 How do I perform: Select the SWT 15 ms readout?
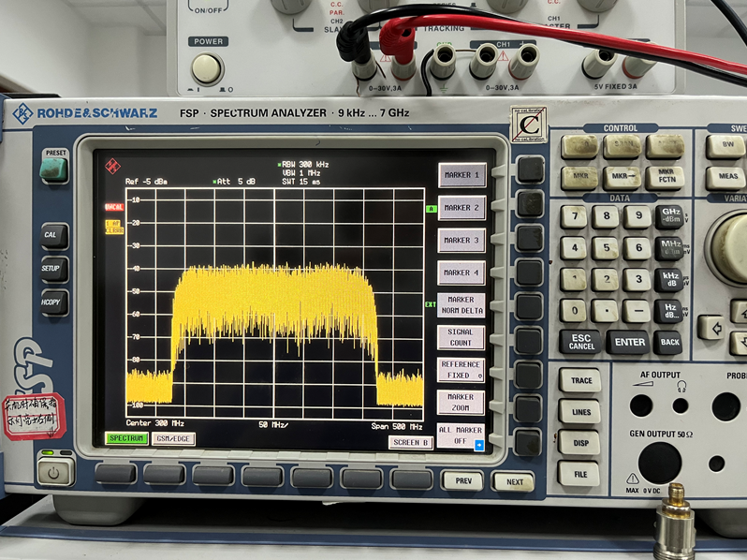(x=301, y=182)
